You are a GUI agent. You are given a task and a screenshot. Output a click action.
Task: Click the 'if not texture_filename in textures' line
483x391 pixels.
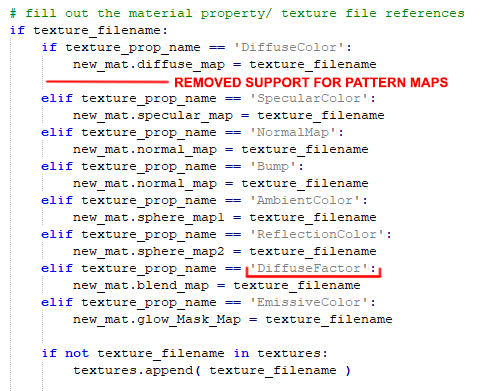click(x=185, y=353)
